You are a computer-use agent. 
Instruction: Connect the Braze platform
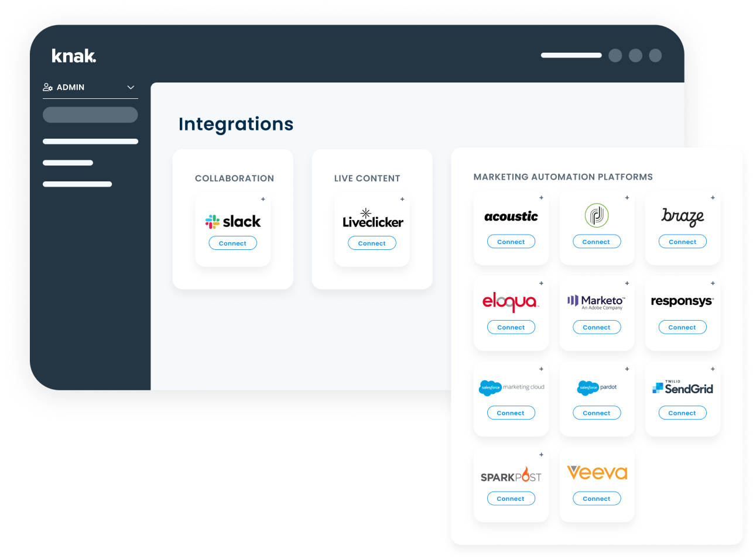683,242
